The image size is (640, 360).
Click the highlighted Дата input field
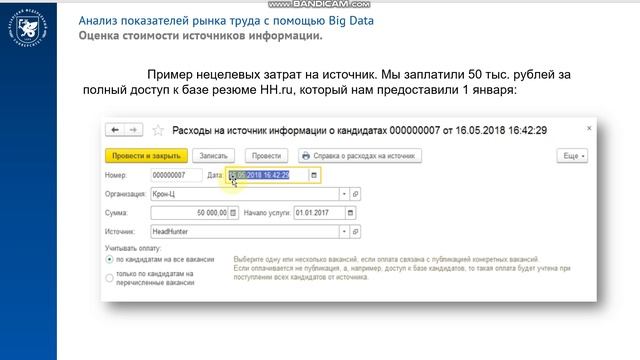click(268, 175)
